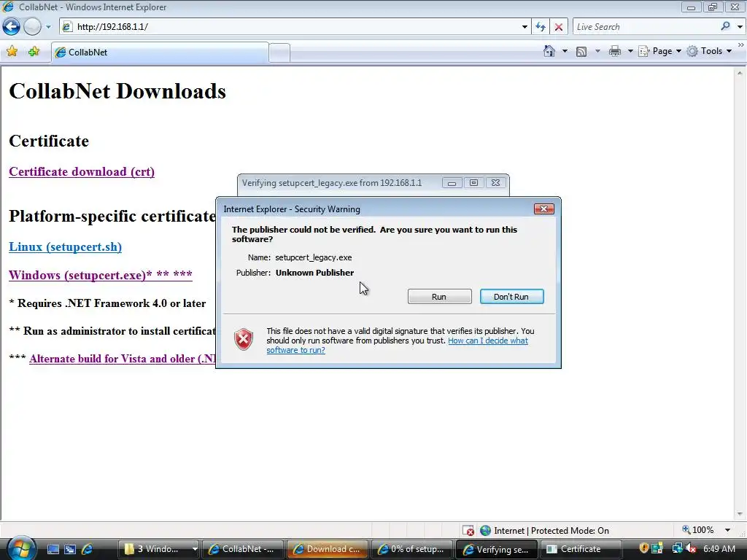Click Run in the Security Warning dialog
This screenshot has width=747, height=560.
tap(439, 297)
